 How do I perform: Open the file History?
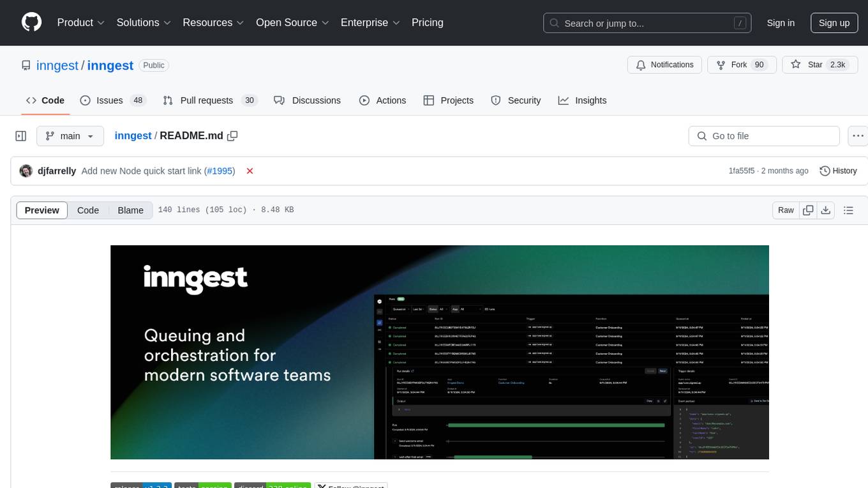838,171
